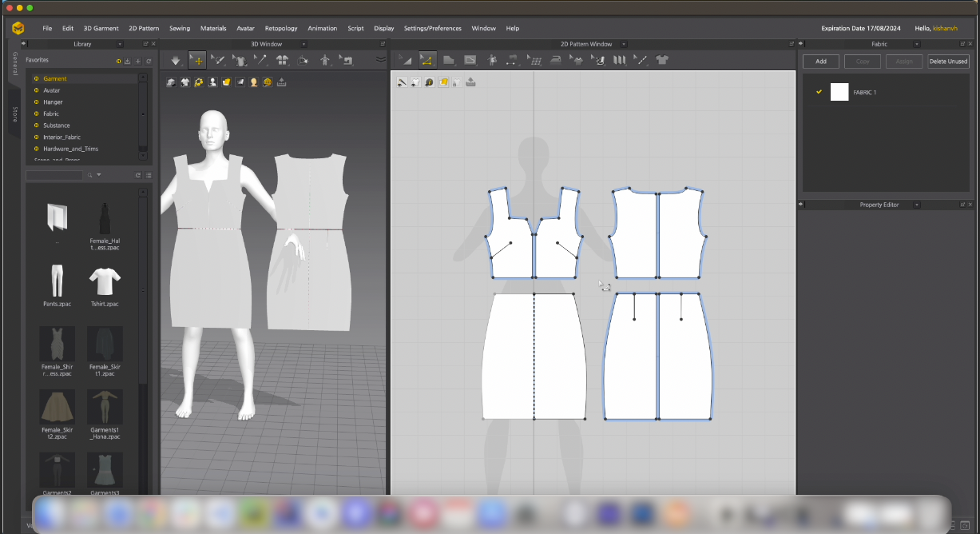The height and width of the screenshot is (534, 980).
Task: Select the garment-shirt selection tool in 3D toolbar
Action: 239,60
